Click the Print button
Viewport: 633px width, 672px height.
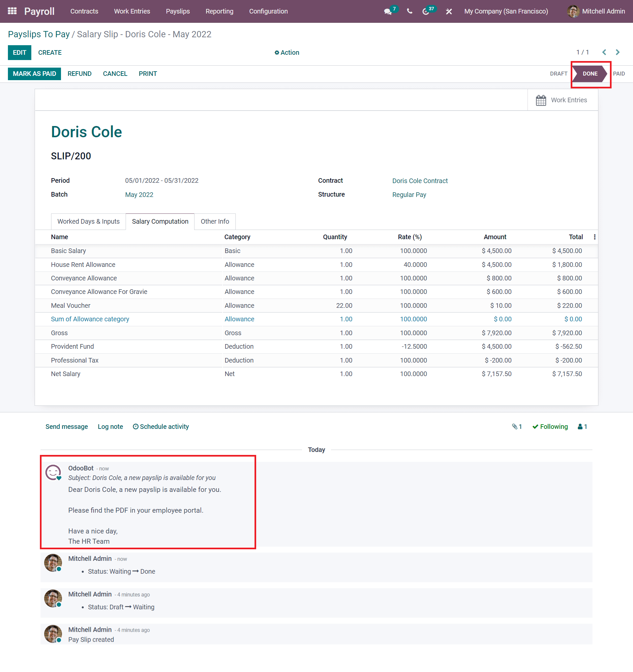[147, 74]
